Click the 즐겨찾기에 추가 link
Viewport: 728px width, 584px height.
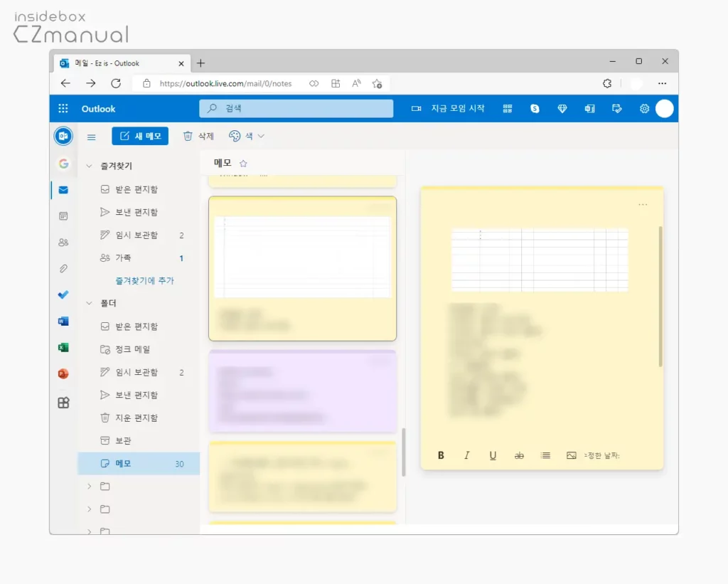(145, 280)
